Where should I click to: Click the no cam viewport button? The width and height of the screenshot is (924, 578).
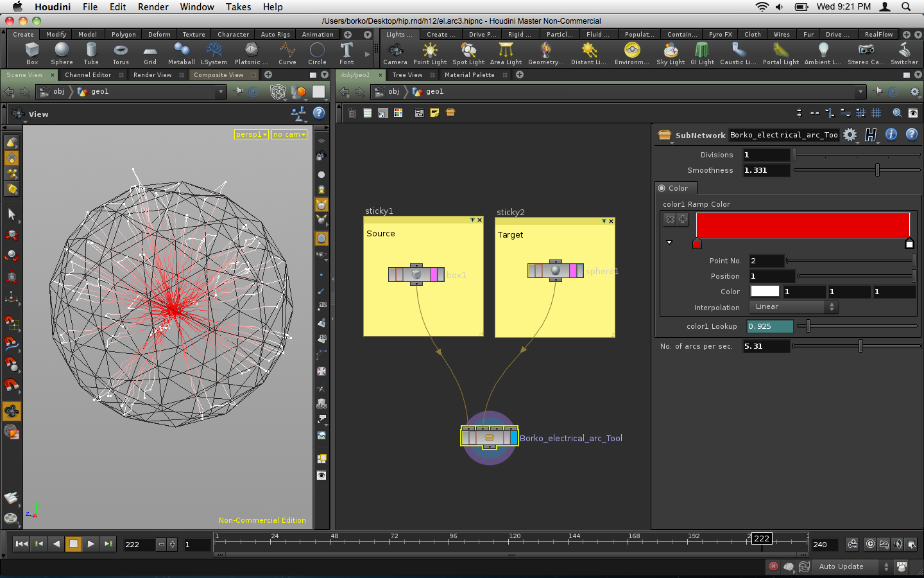coord(289,134)
